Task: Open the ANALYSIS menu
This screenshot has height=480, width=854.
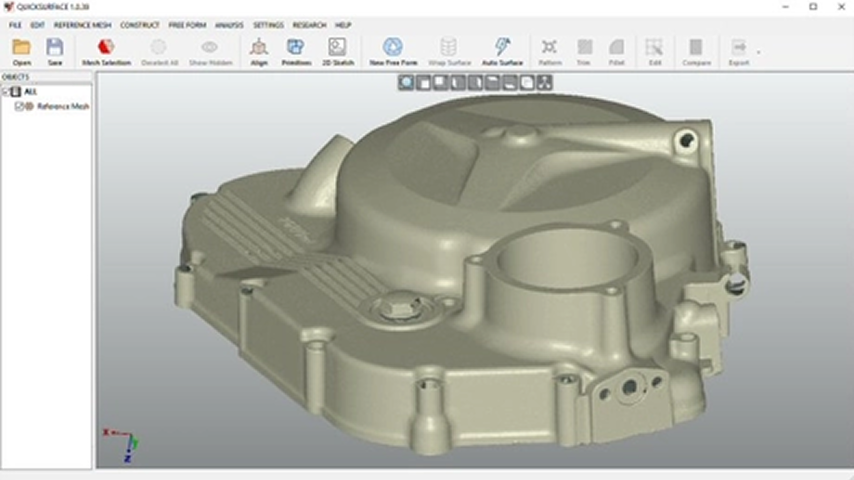Action: (x=229, y=25)
